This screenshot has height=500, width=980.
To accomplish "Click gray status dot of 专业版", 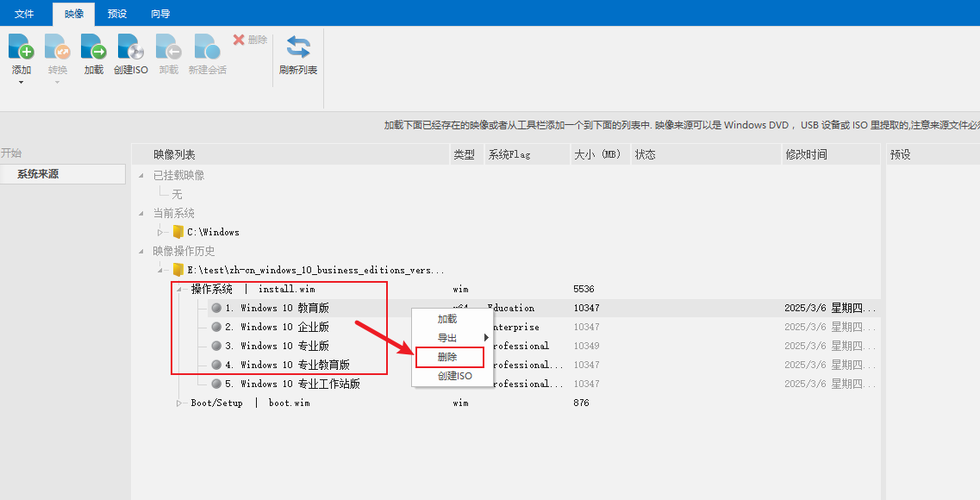I will pyautogui.click(x=216, y=346).
